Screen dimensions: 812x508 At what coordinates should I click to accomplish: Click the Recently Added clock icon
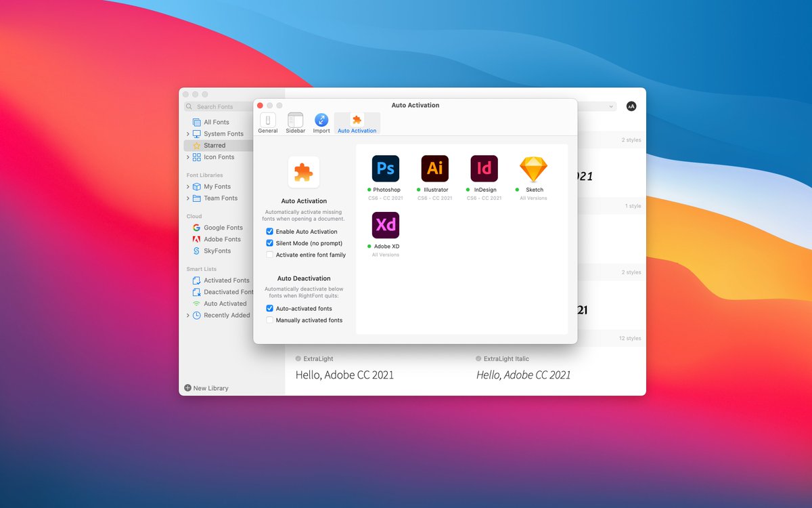(x=197, y=315)
